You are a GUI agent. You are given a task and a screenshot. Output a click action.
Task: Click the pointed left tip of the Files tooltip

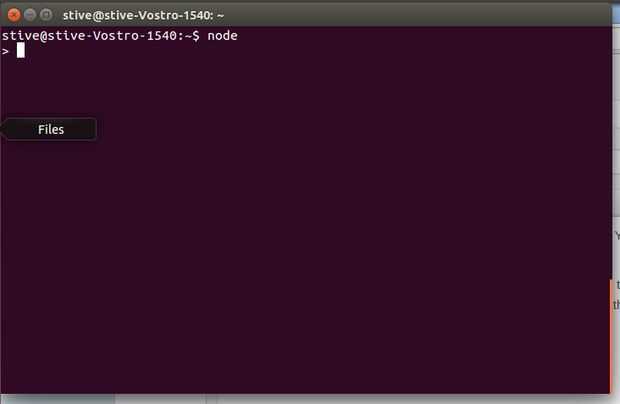pos(2,129)
